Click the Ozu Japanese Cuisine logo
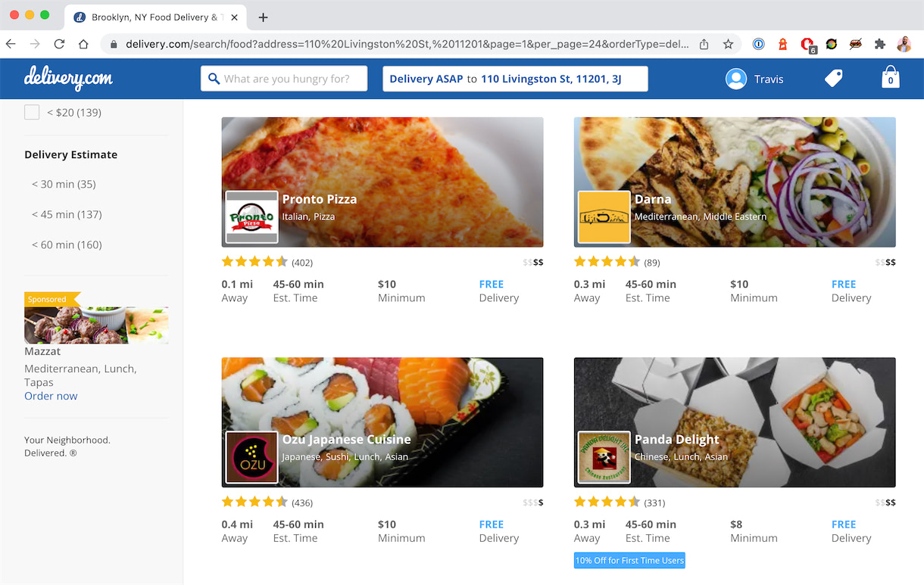 [251, 457]
